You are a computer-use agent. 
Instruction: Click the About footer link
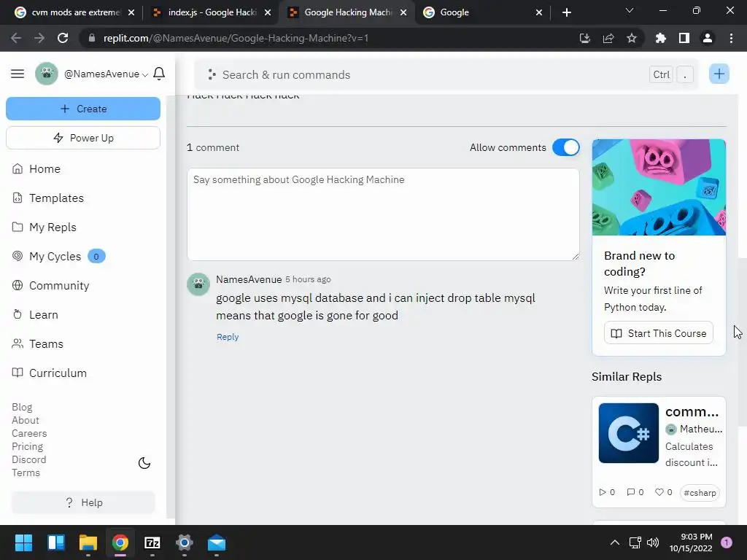[x=26, y=420]
